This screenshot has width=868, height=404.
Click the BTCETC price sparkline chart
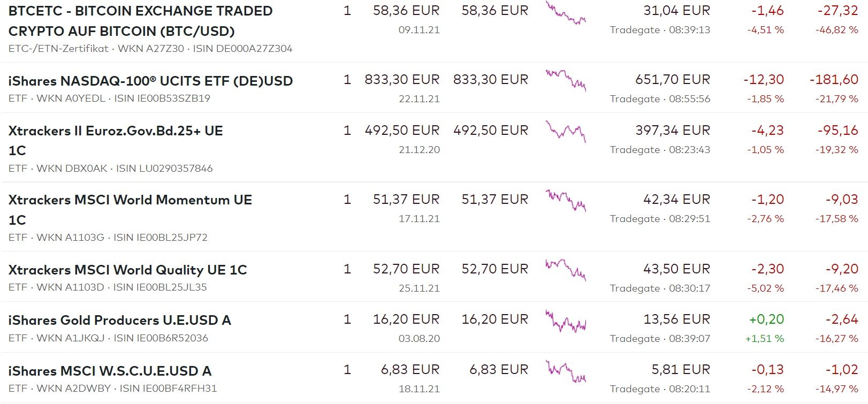pos(566,13)
